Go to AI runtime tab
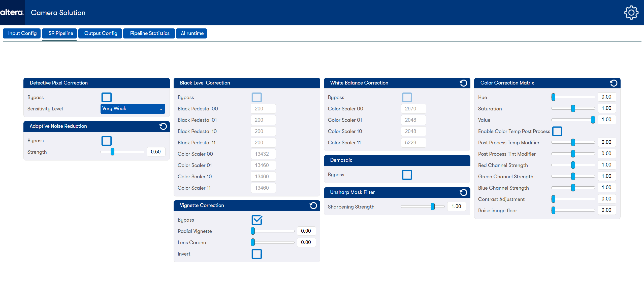Viewport: 644px width, 287px height. tap(192, 33)
